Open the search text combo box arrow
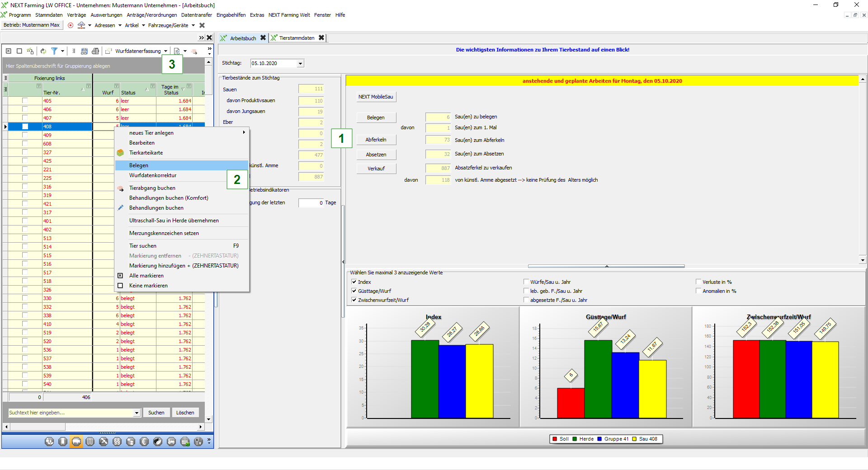868x470 pixels. (x=137, y=413)
